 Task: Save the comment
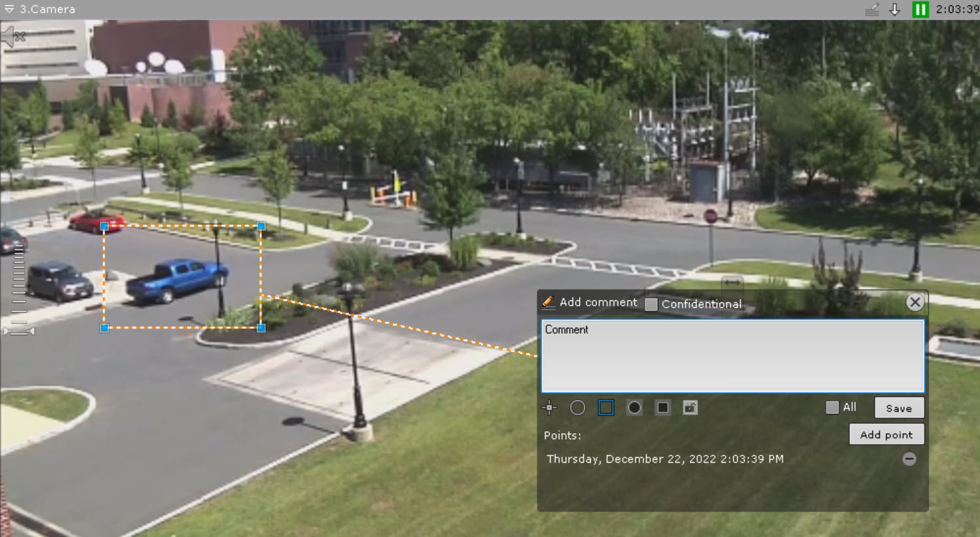899,408
